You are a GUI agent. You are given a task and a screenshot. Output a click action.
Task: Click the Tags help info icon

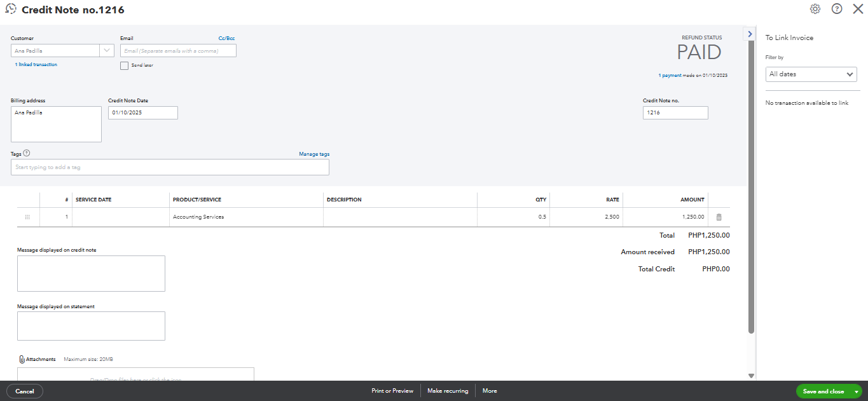(27, 153)
